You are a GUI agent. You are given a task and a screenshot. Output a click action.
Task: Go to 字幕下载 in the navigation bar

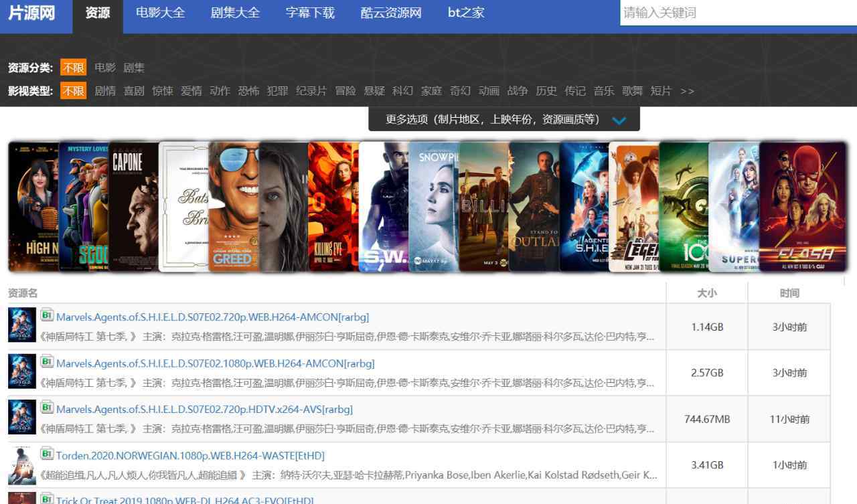[x=310, y=13]
